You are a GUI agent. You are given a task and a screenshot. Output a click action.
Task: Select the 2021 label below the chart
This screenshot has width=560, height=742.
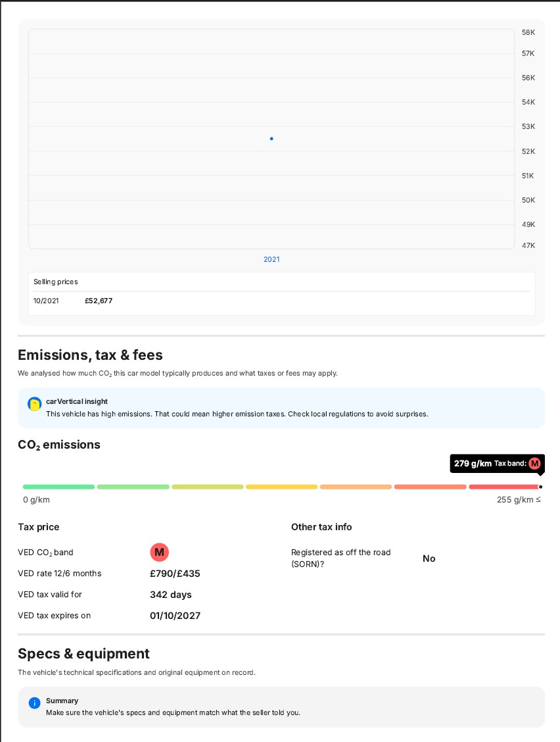tap(271, 259)
